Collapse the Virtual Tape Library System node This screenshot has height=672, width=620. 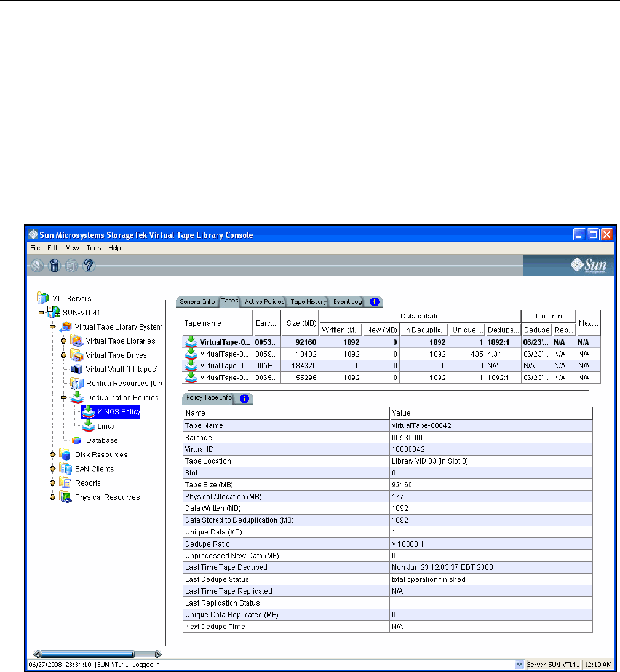tap(52, 326)
